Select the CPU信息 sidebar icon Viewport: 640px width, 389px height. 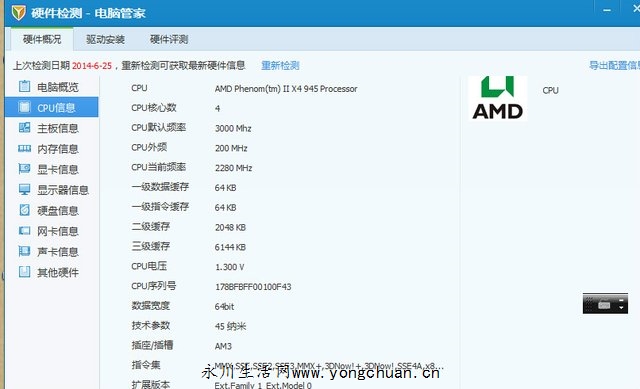point(24,107)
